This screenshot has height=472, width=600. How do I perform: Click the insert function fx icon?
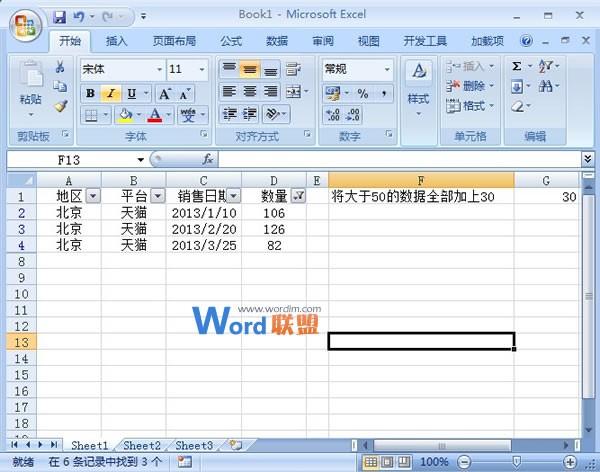(x=208, y=159)
